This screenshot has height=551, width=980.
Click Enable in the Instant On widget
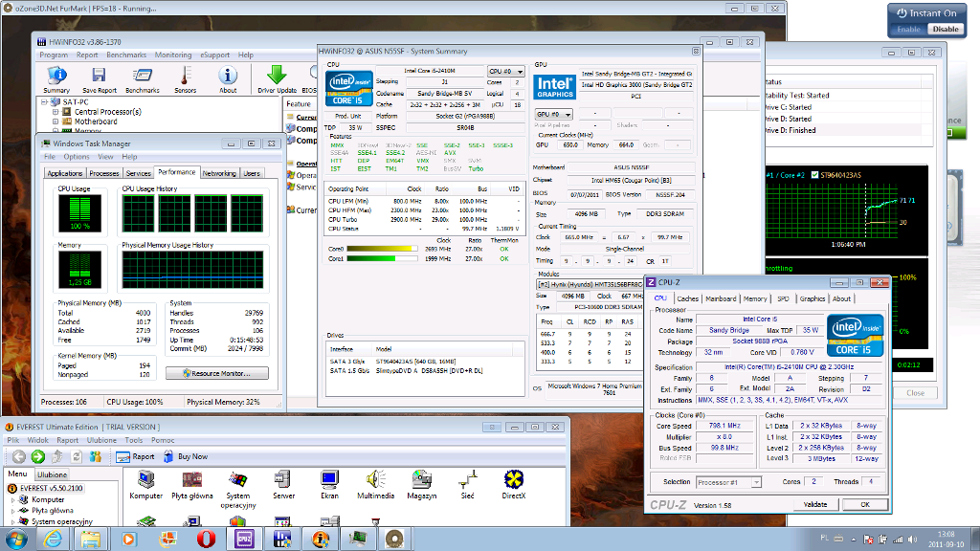908,30
